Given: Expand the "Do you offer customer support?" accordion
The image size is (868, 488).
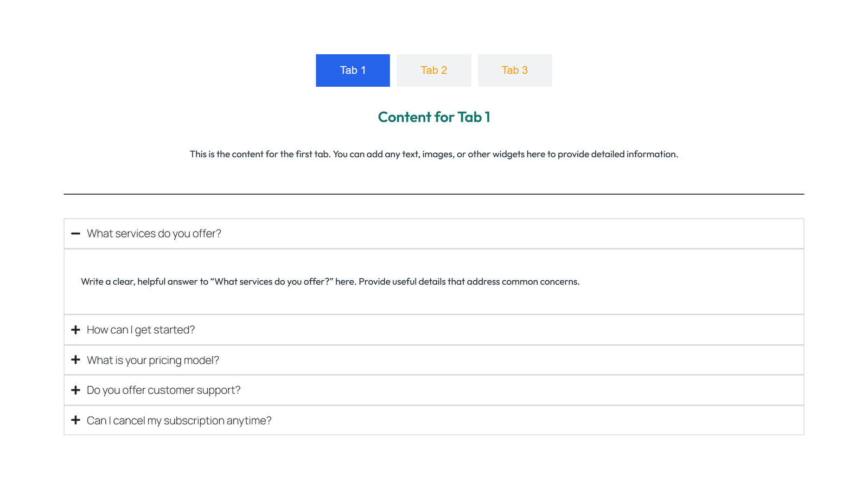Looking at the screenshot, I should tap(163, 390).
